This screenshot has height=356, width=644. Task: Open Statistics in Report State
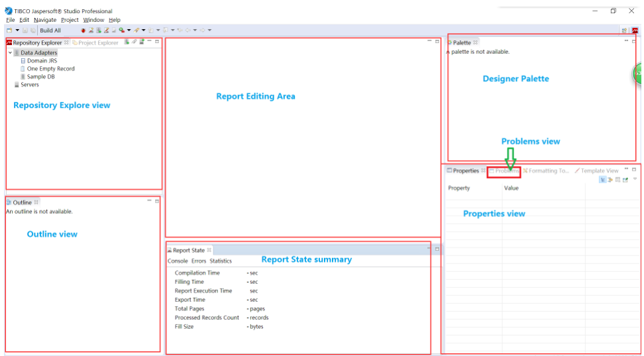point(221,261)
